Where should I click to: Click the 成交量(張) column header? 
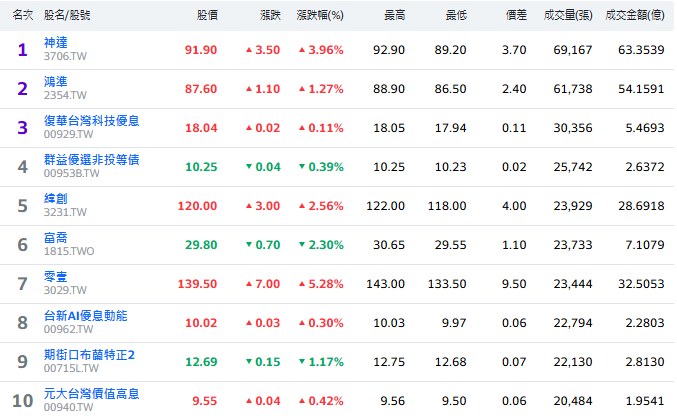tap(568, 15)
